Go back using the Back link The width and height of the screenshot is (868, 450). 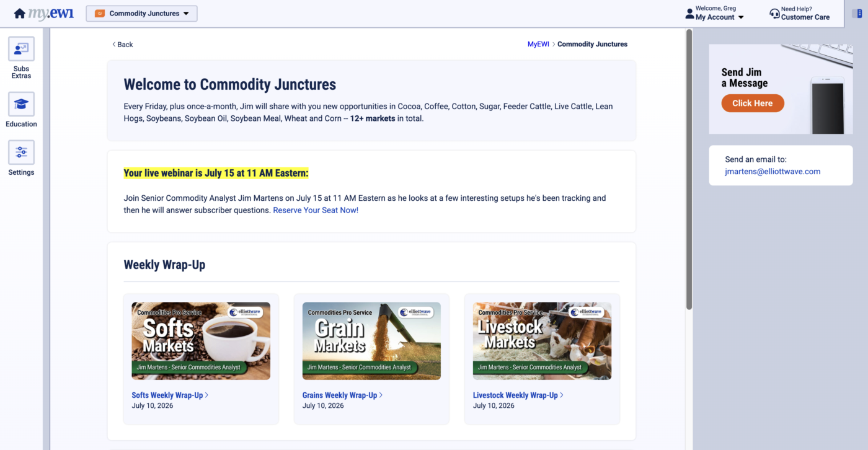[x=123, y=45]
